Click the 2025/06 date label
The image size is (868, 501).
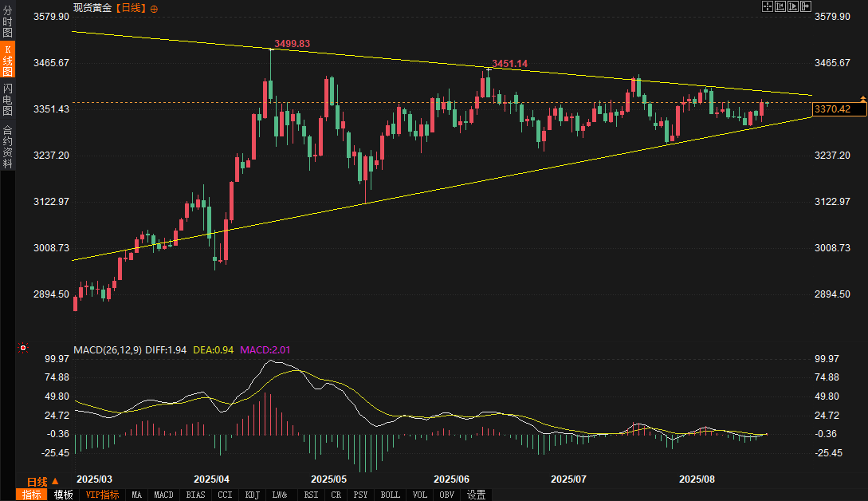tap(452, 479)
